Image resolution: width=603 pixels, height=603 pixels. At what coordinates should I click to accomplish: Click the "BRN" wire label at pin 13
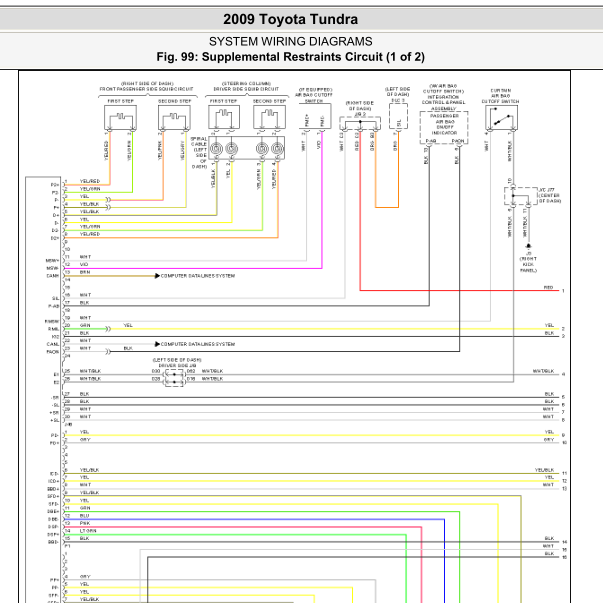[85, 272]
